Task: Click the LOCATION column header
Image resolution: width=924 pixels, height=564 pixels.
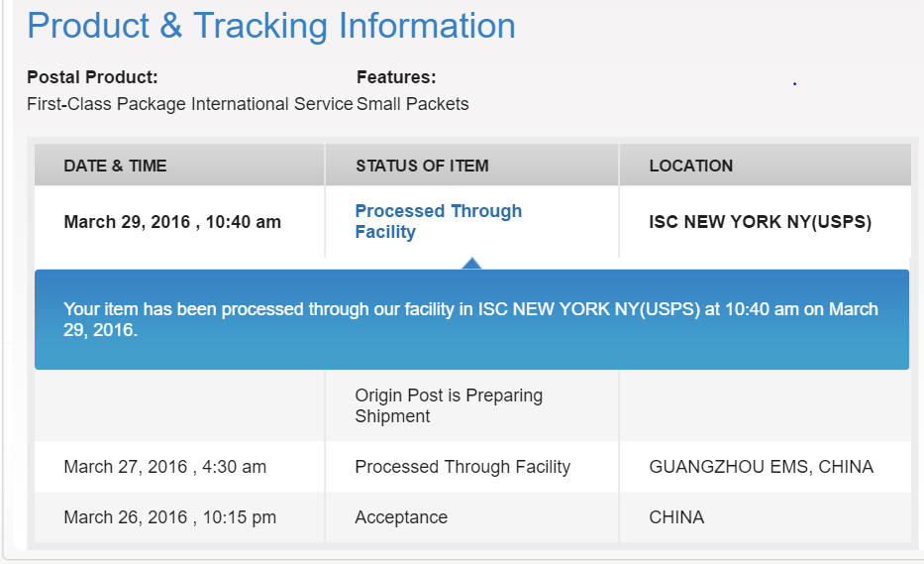Action: pos(691,166)
